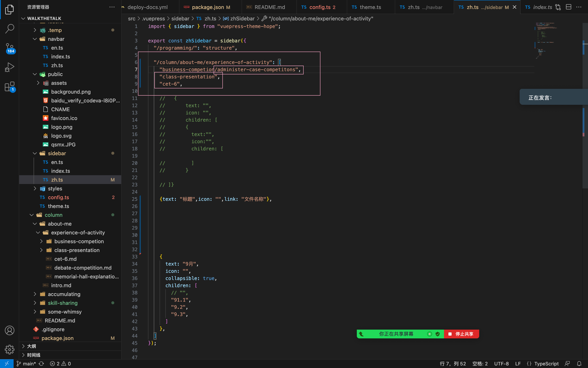Image resolution: width=588 pixels, height=368 pixels.
Task: Switch to package.json tab
Action: [211, 7]
